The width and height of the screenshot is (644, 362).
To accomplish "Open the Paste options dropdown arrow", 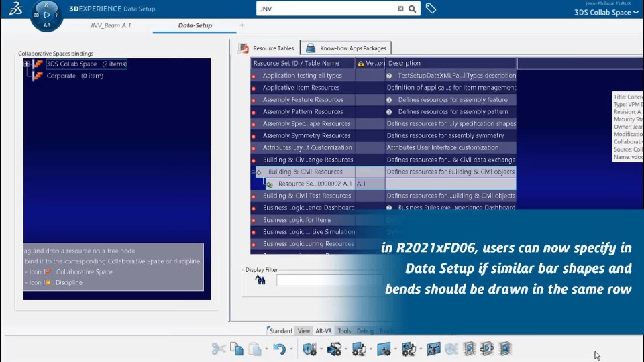I will point(266,349).
